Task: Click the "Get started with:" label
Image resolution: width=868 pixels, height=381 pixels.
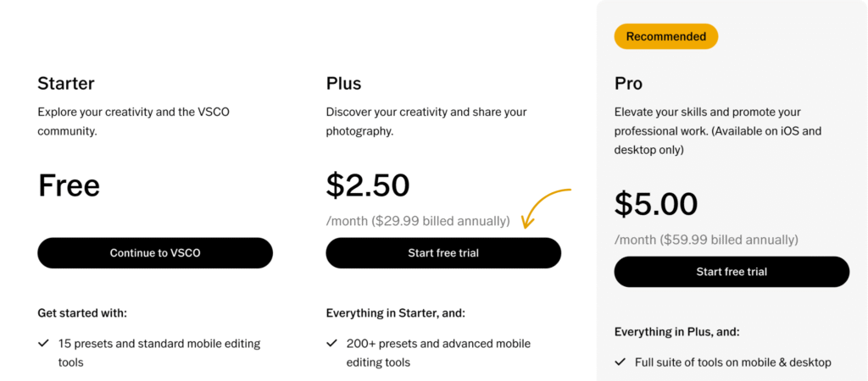Action: click(x=82, y=313)
